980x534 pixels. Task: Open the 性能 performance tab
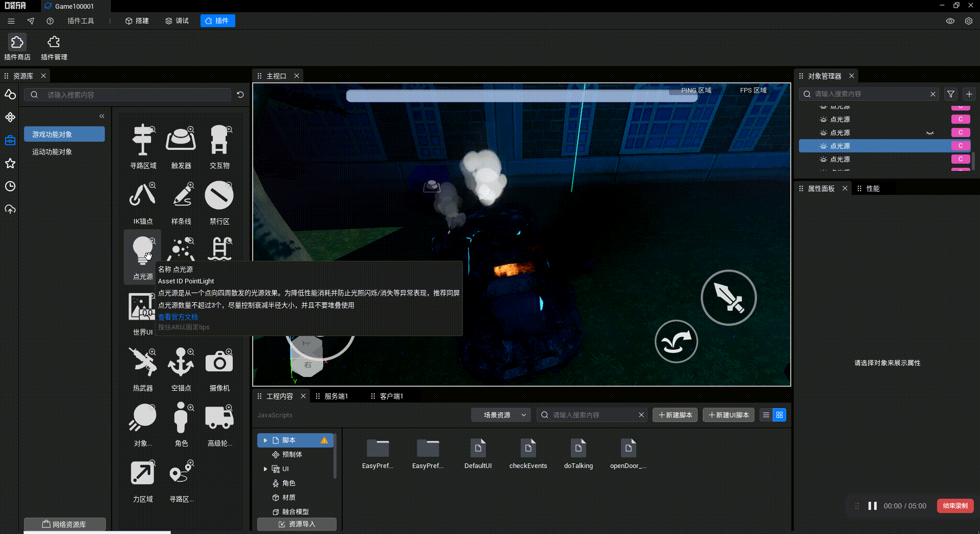tap(873, 189)
